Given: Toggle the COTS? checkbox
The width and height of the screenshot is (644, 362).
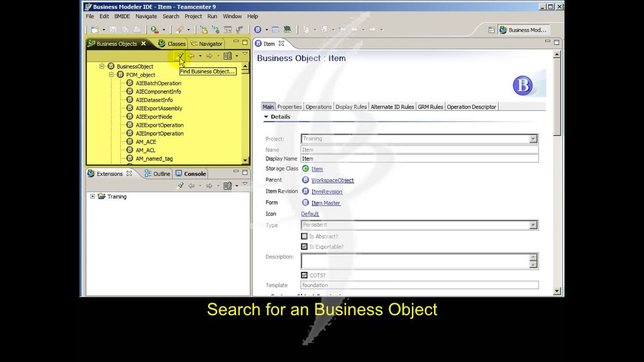Looking at the screenshot, I should pos(304,276).
